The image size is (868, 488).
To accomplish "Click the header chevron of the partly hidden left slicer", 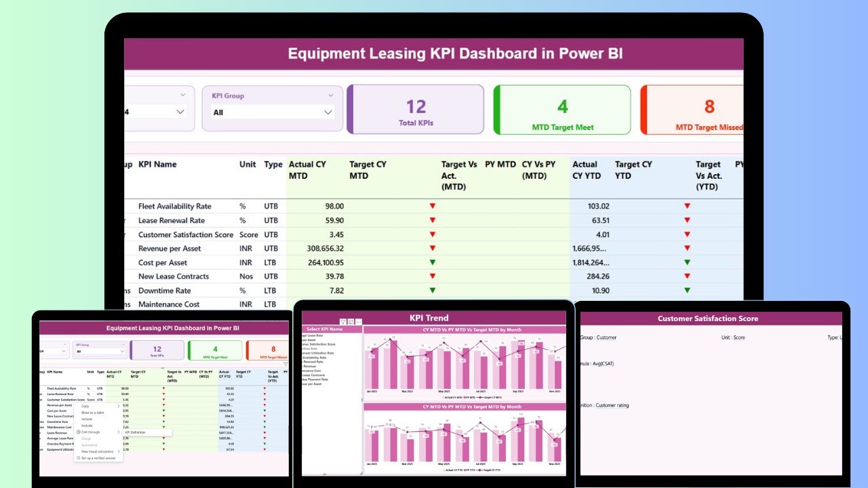I will (183, 96).
